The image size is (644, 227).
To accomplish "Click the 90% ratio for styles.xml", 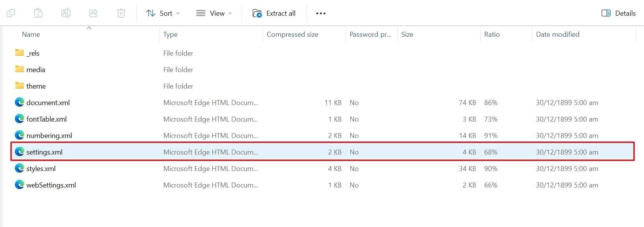I will [x=491, y=168].
